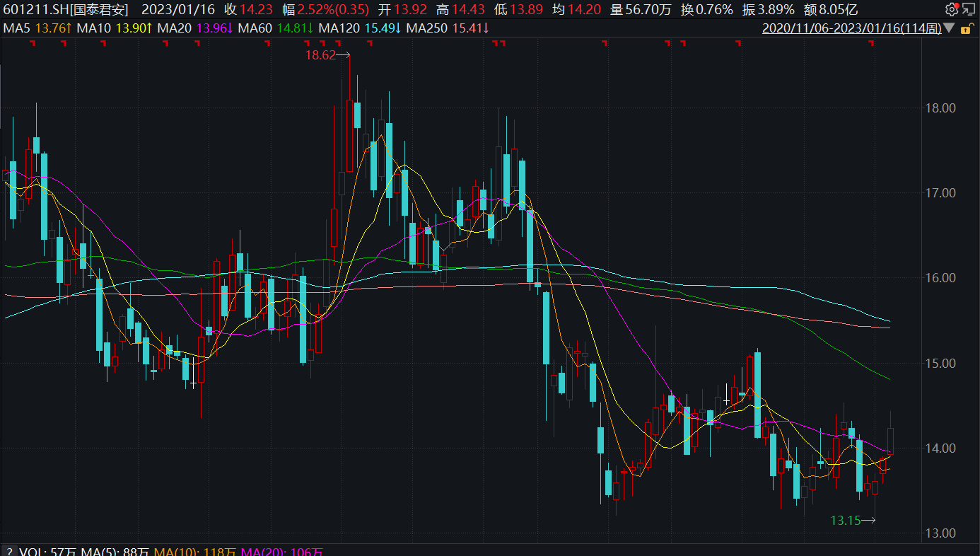This screenshot has width=980, height=556.
Task: Click the 15.00 price axis label
Action: point(941,364)
